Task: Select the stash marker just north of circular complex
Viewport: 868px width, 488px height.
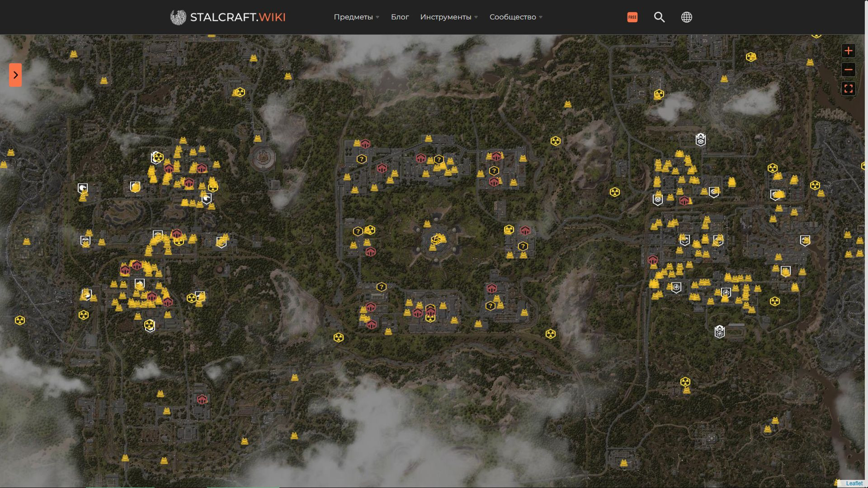Action: tap(427, 224)
